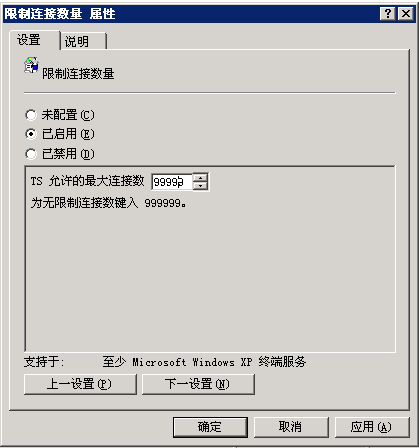Click the TS 允许的最大连接数 label

(87, 181)
